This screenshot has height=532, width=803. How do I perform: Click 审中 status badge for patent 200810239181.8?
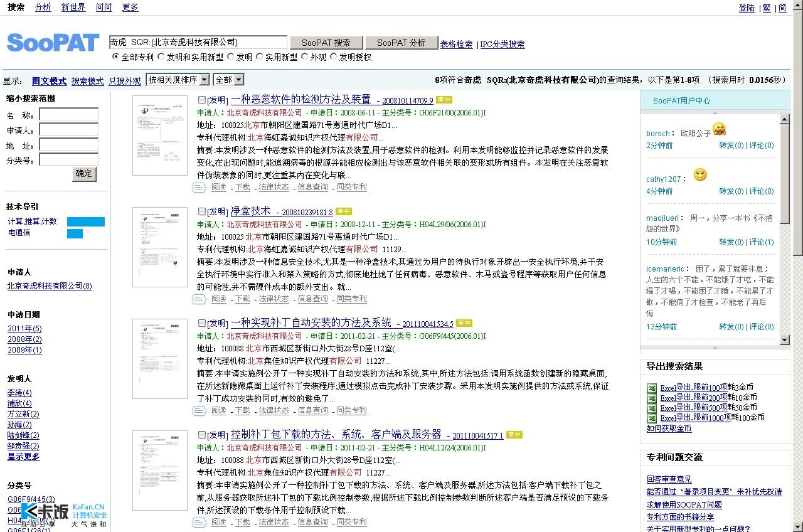[x=344, y=211]
